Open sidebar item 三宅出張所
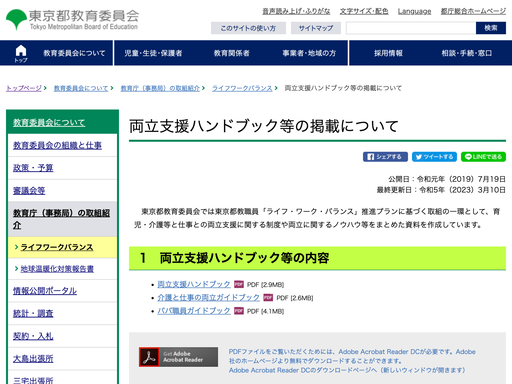 click(33, 380)
